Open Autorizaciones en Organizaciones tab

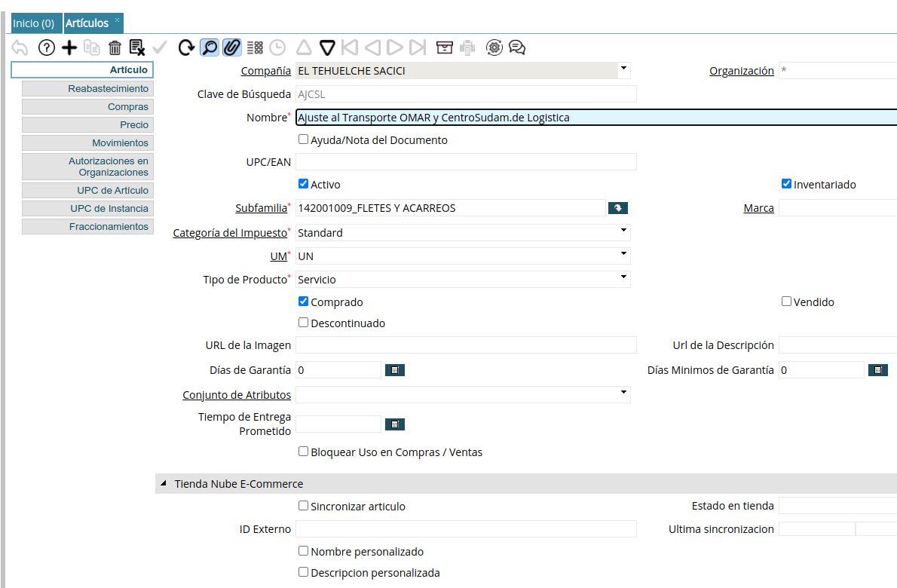pyautogui.click(x=87, y=167)
